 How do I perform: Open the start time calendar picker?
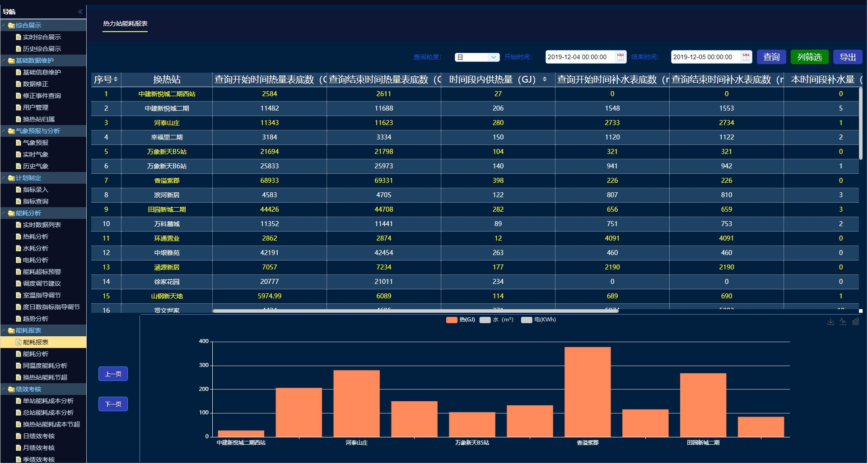(621, 57)
